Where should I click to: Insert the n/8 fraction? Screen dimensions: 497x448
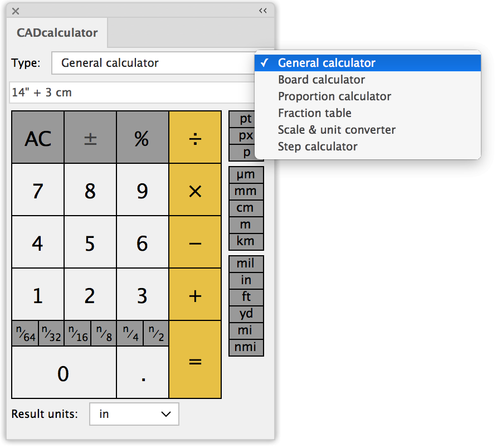(x=104, y=334)
